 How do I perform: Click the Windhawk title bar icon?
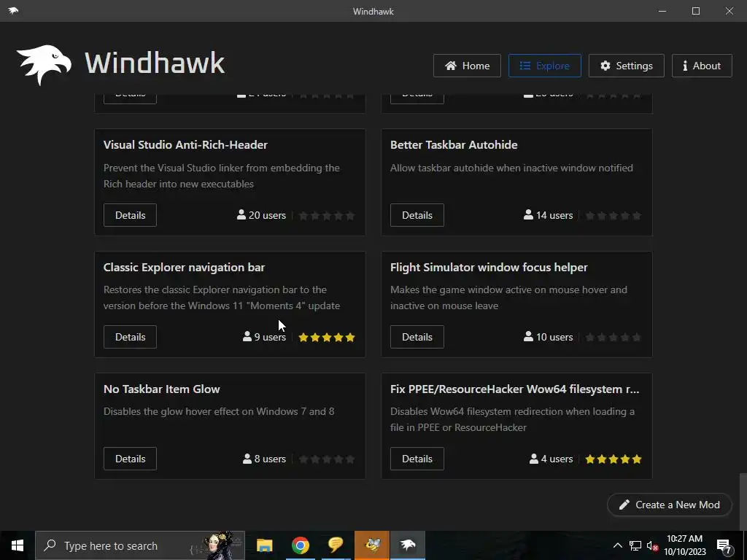click(13, 10)
